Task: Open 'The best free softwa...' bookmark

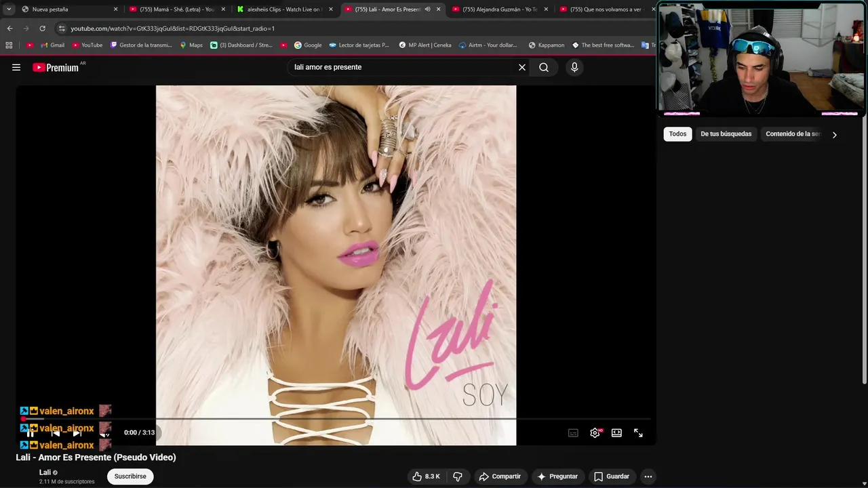Action: click(x=603, y=45)
